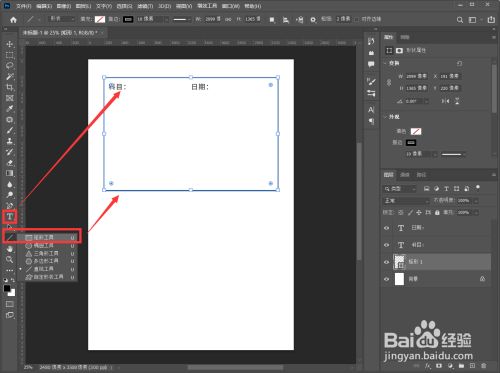Open the stroke width dropdown in options bar
This screenshot has width=500, height=373.
point(167,19)
